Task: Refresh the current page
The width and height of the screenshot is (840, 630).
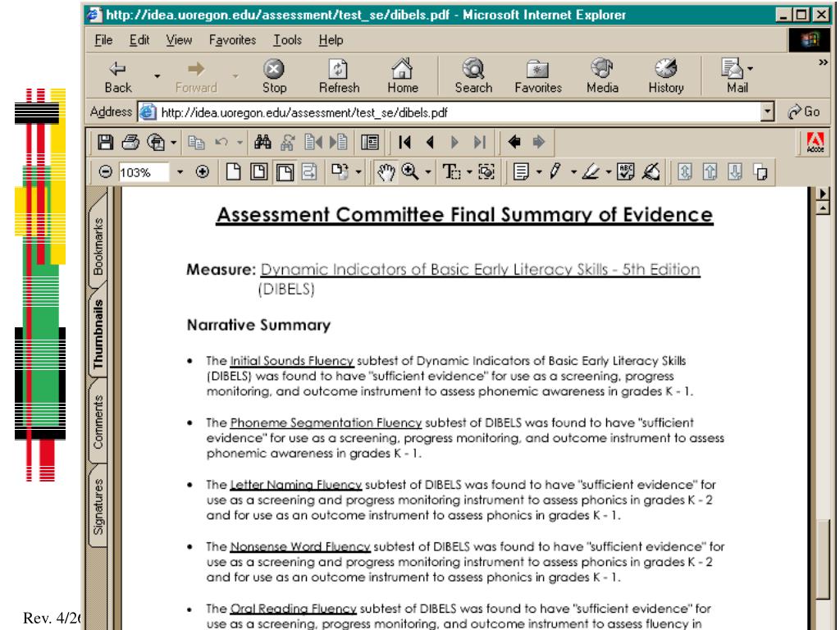Action: (x=339, y=76)
